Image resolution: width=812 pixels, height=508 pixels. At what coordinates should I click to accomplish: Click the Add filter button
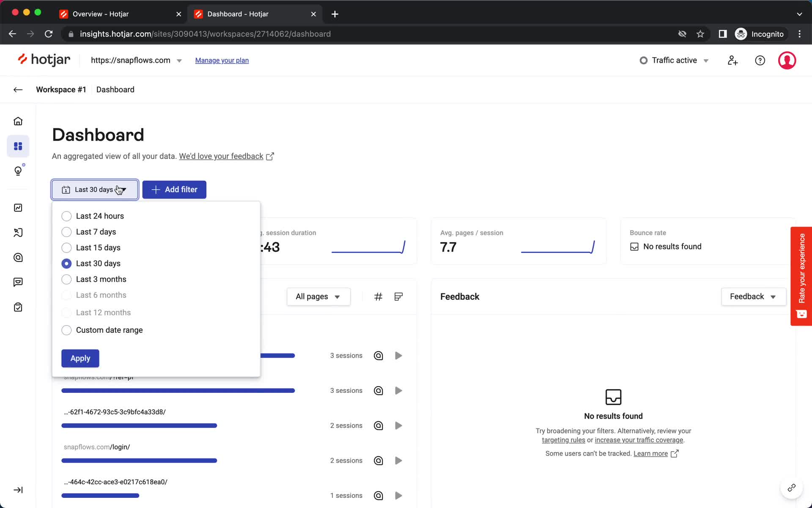pyautogui.click(x=174, y=189)
